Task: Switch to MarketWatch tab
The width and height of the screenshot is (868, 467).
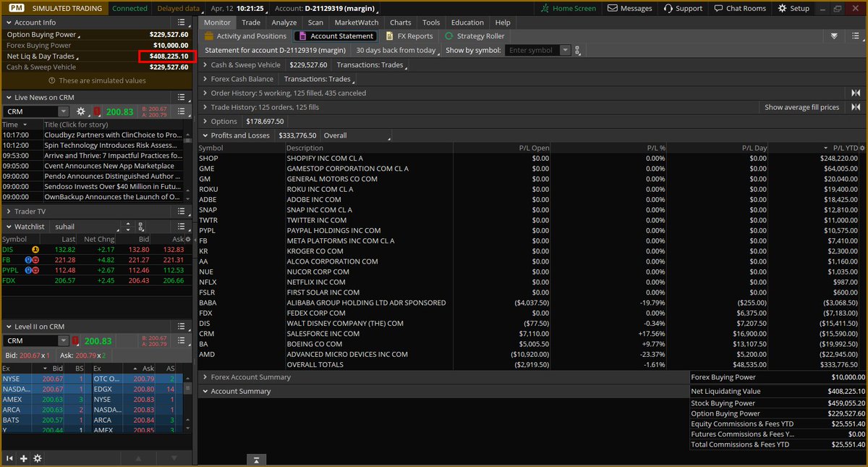Action: pos(355,22)
